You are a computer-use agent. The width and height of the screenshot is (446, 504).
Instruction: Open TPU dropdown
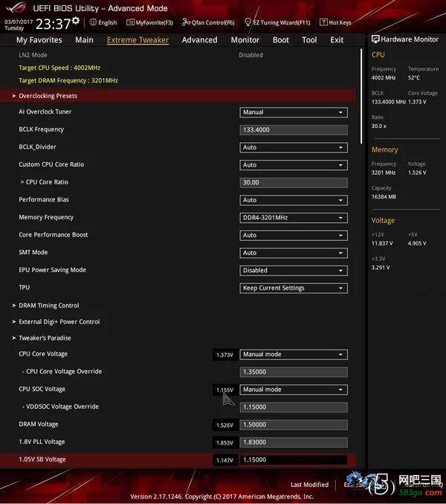[x=294, y=288]
